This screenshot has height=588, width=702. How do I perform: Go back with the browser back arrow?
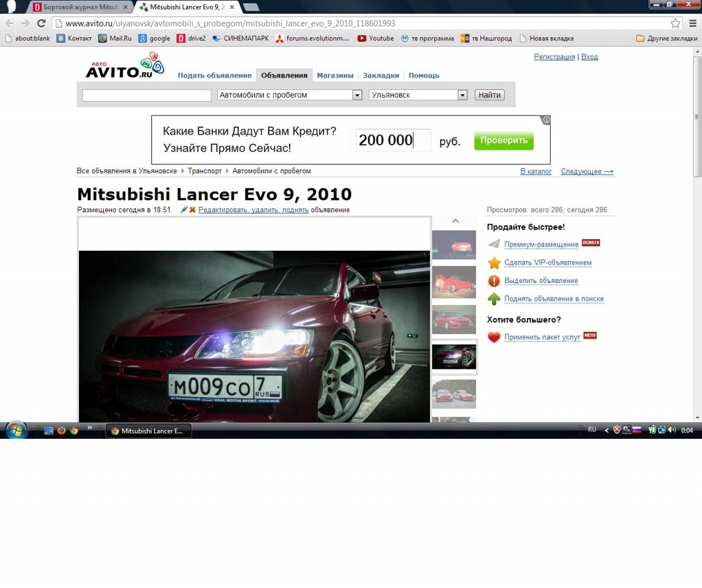[10, 23]
